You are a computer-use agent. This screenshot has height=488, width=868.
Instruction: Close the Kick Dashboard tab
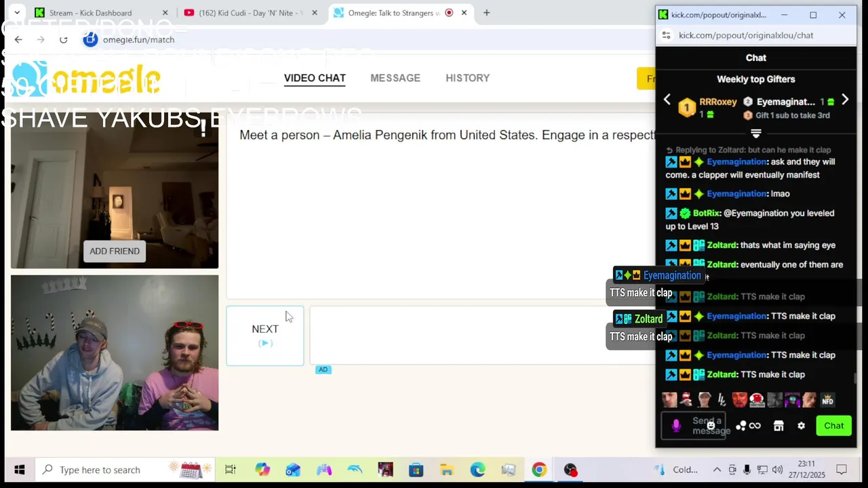click(x=165, y=13)
